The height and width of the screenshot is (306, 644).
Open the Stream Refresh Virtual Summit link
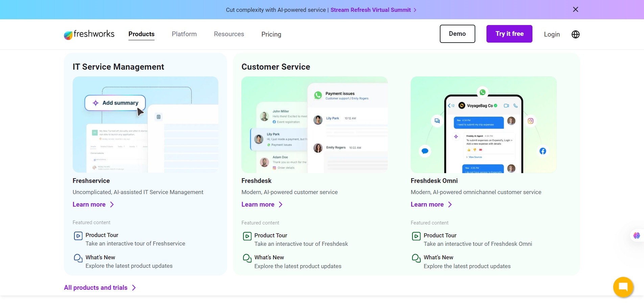pyautogui.click(x=371, y=10)
